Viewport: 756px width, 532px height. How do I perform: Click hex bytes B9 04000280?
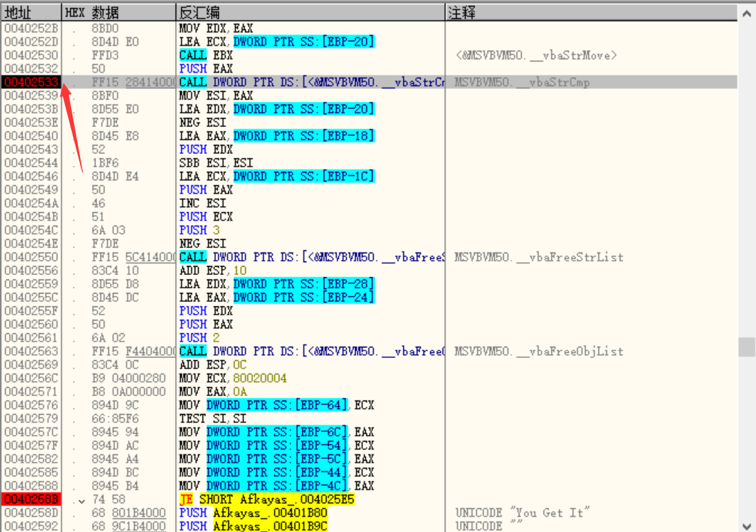pyautogui.click(x=129, y=378)
